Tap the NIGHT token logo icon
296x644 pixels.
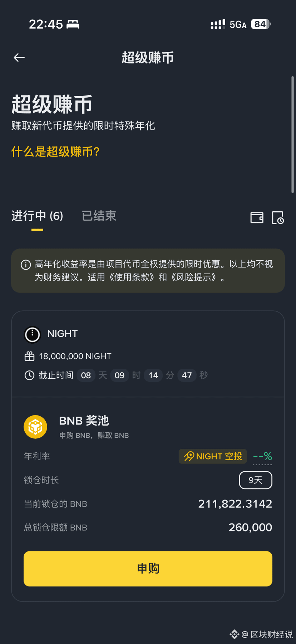(x=33, y=335)
